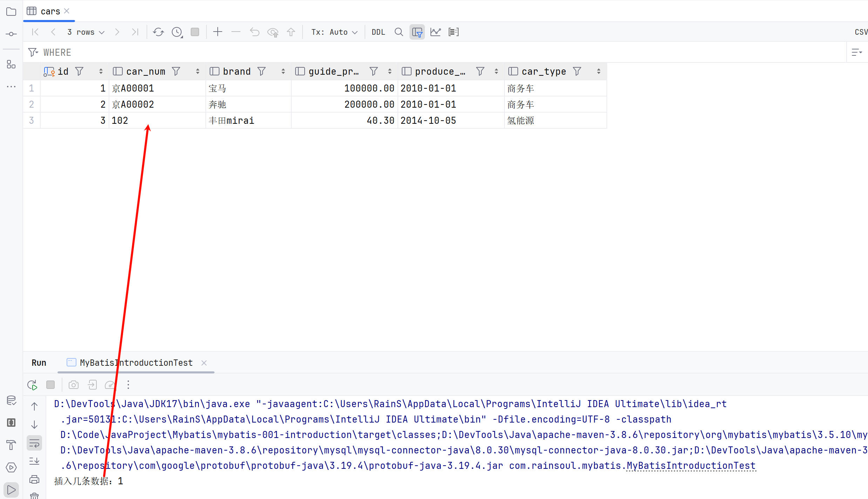Open the ORDER BY options on right

857,52
